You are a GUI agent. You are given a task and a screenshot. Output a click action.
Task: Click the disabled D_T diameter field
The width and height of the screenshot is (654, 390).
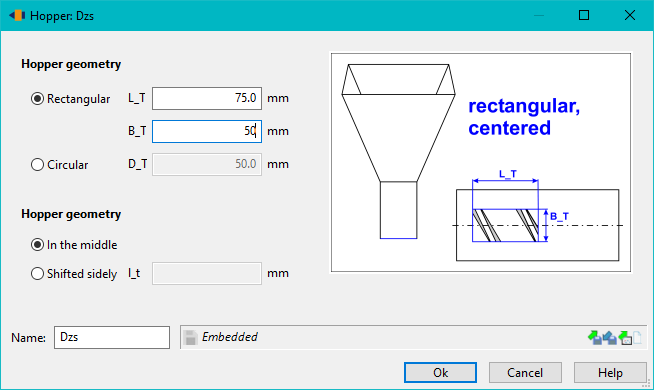coord(207,164)
